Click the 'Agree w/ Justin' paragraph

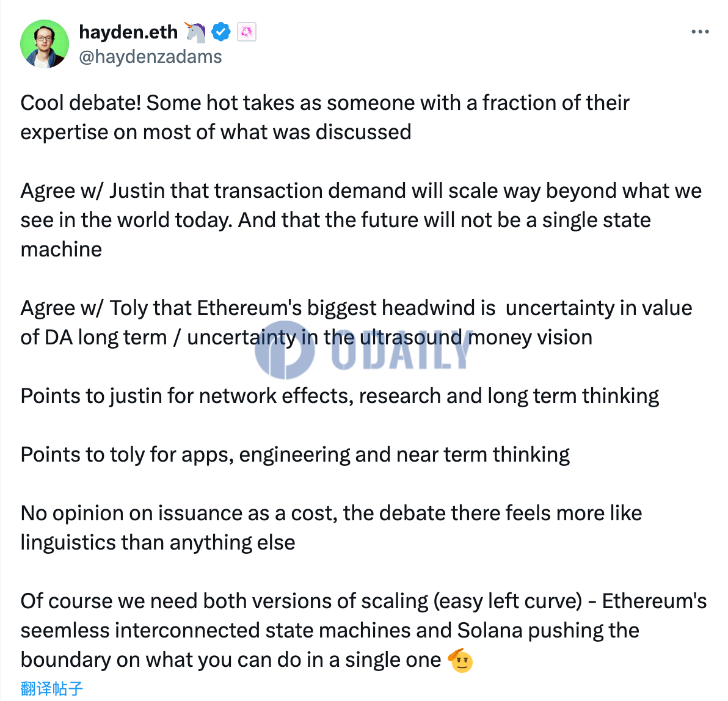361,220
